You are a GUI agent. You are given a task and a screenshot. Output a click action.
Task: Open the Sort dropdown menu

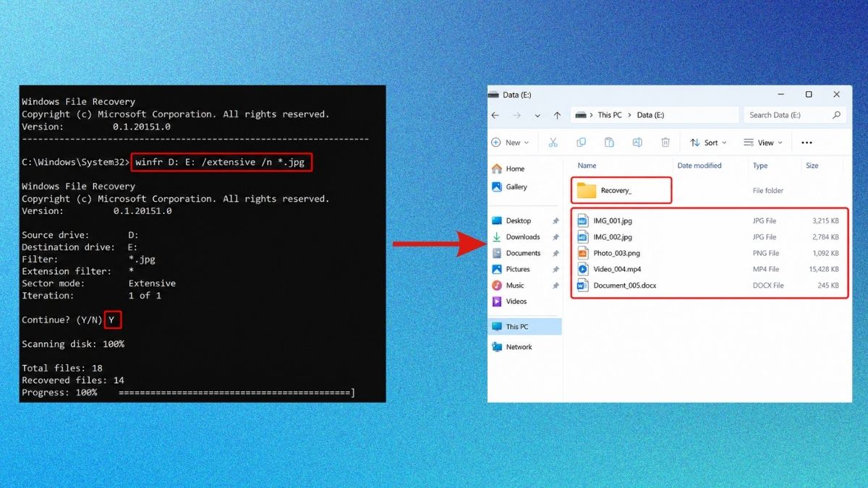[x=708, y=142]
